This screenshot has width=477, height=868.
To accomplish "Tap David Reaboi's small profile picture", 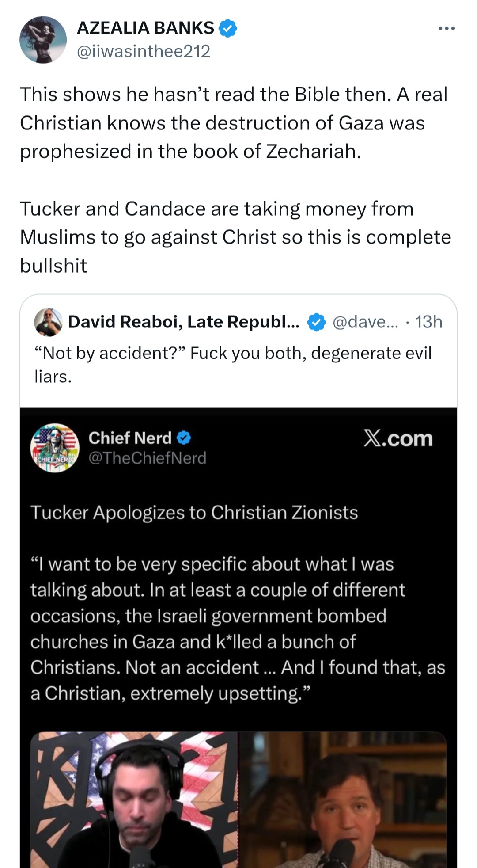I will (48, 322).
